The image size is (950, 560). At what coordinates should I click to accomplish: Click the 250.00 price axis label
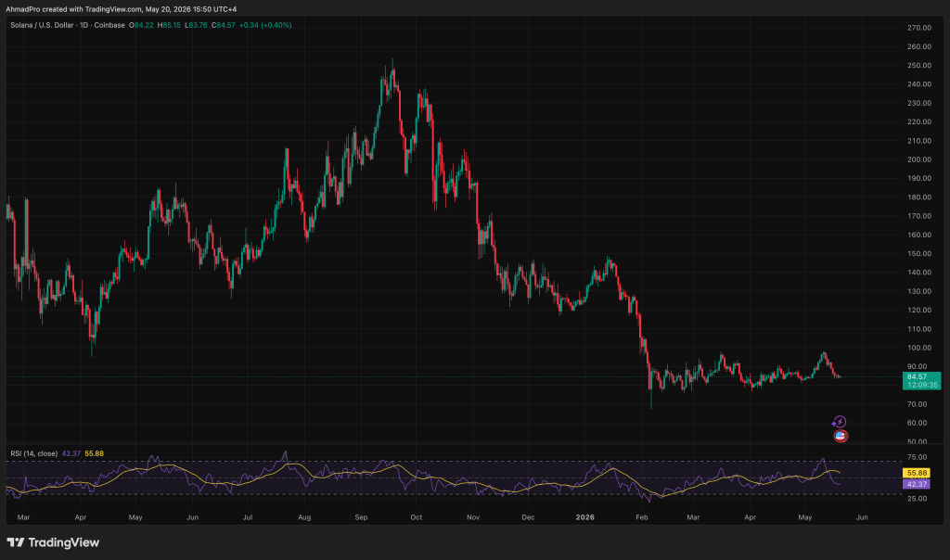[x=919, y=66]
